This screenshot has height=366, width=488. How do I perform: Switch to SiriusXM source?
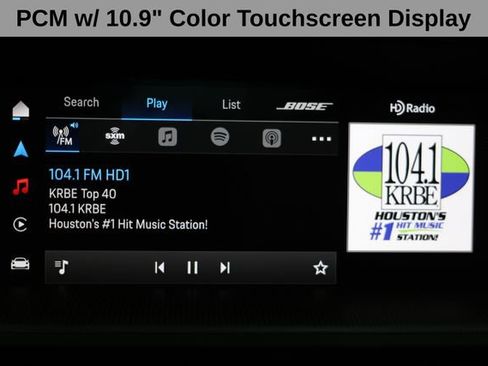tap(115, 136)
